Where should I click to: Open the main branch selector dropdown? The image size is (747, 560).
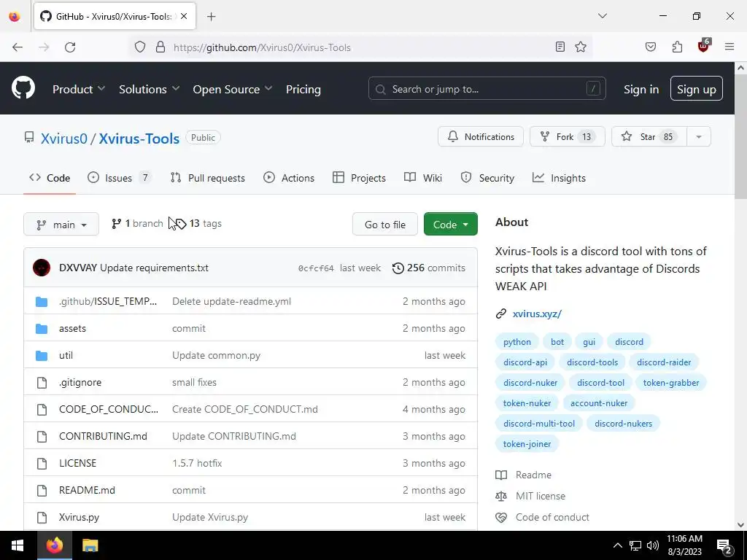coord(61,225)
